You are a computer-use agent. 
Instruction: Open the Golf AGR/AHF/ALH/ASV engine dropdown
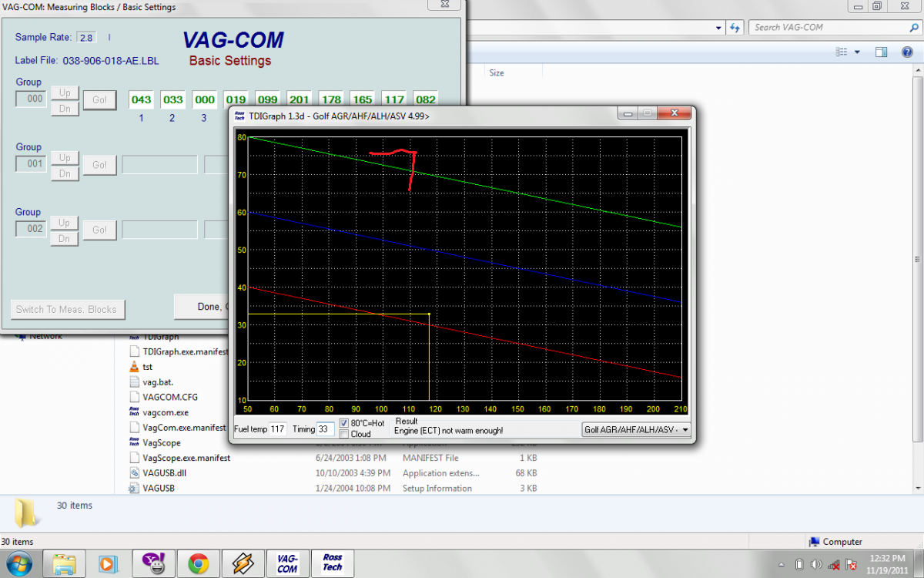(636, 430)
